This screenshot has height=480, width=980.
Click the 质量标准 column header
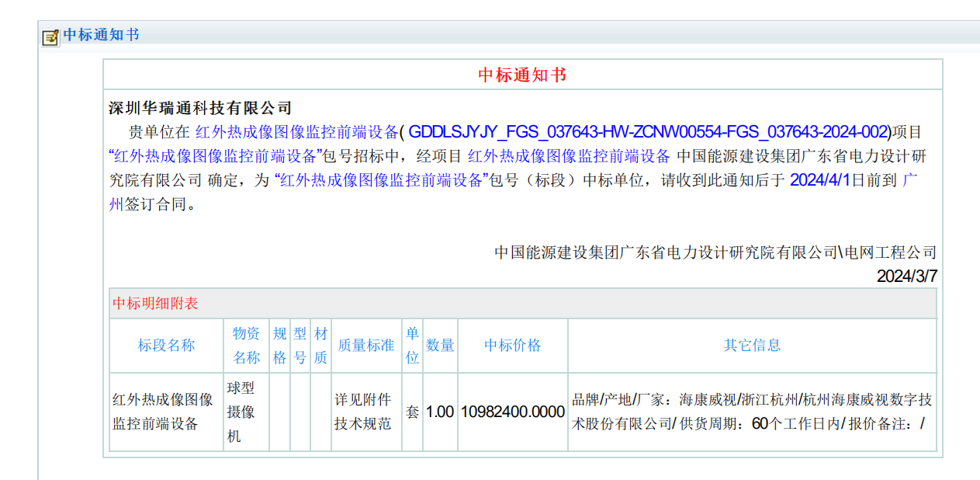(366, 346)
